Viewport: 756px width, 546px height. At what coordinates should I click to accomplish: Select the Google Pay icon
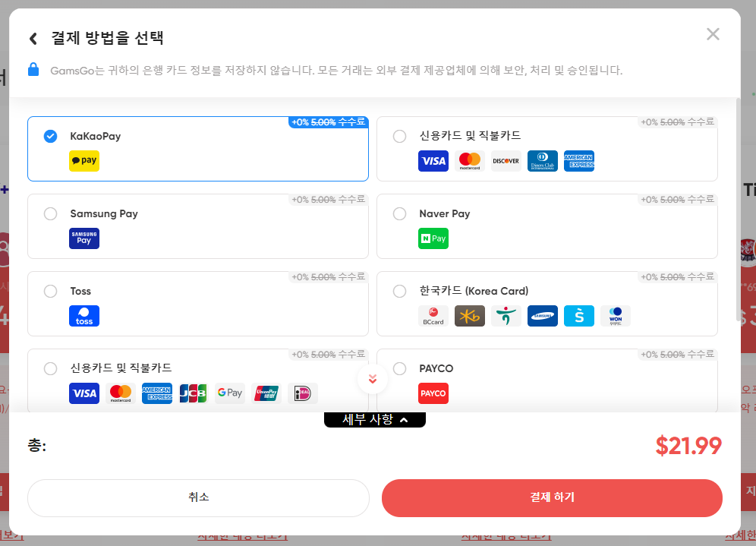tap(230, 393)
